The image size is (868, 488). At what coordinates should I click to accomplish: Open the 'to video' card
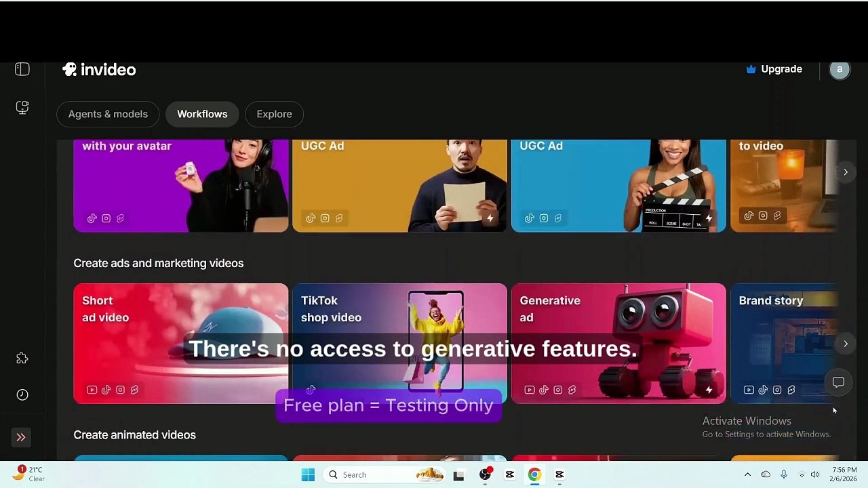pos(785,186)
